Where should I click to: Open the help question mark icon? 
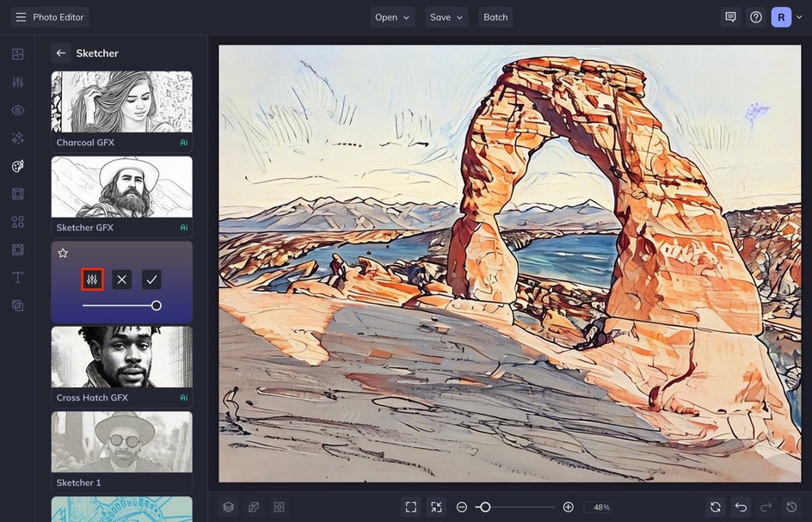coord(756,17)
